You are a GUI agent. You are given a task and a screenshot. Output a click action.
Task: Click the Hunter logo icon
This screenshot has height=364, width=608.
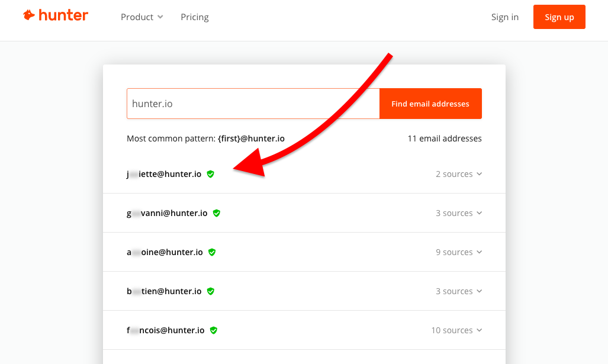coord(28,15)
